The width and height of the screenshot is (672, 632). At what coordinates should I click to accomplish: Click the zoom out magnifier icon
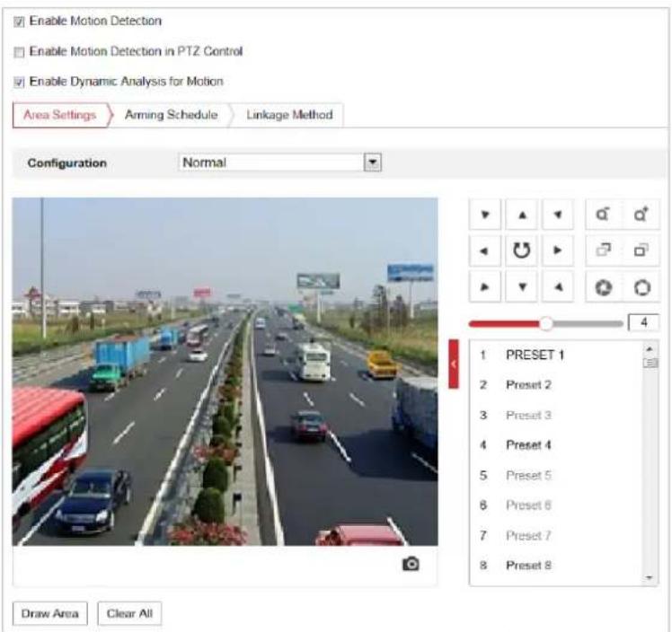(x=603, y=214)
